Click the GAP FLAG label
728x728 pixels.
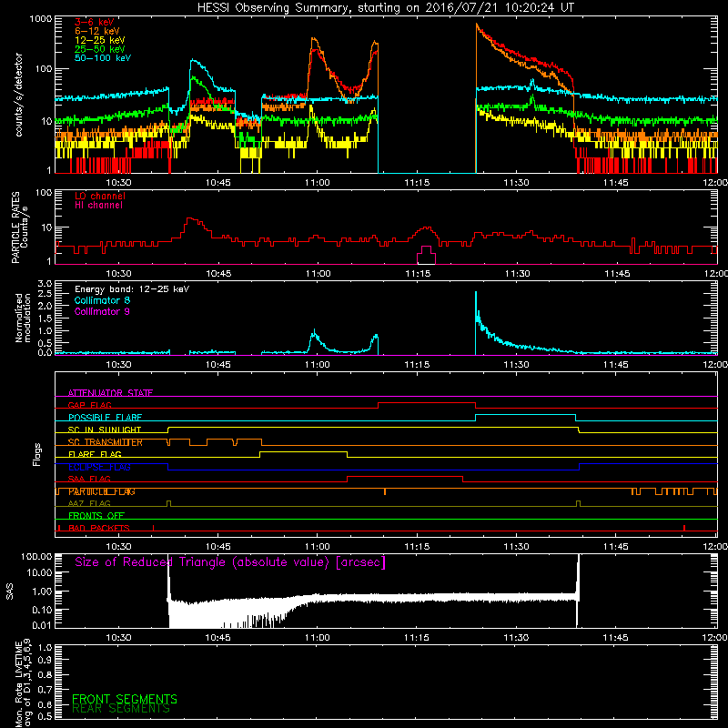[x=89, y=405]
